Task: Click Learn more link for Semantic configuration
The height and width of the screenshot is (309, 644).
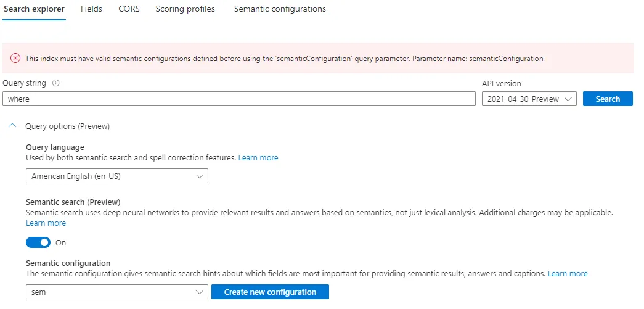Action: click(x=568, y=274)
